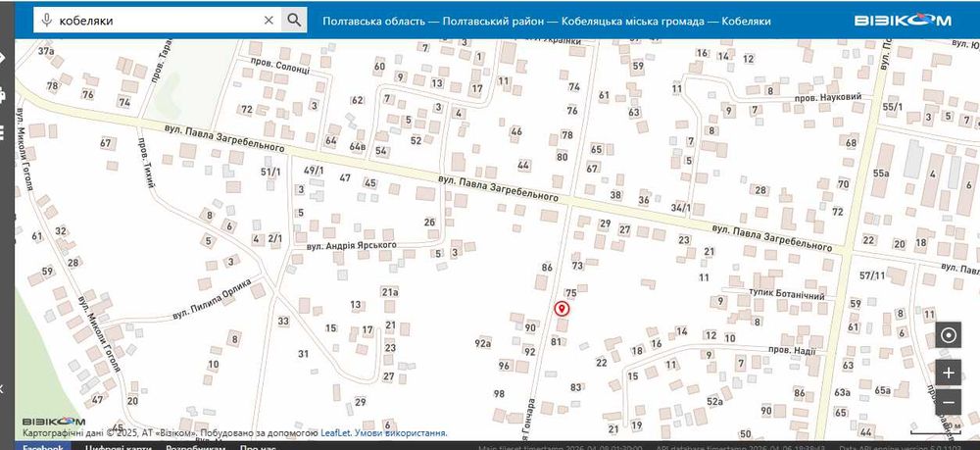Pick house number 63а on the map

coord(842,392)
